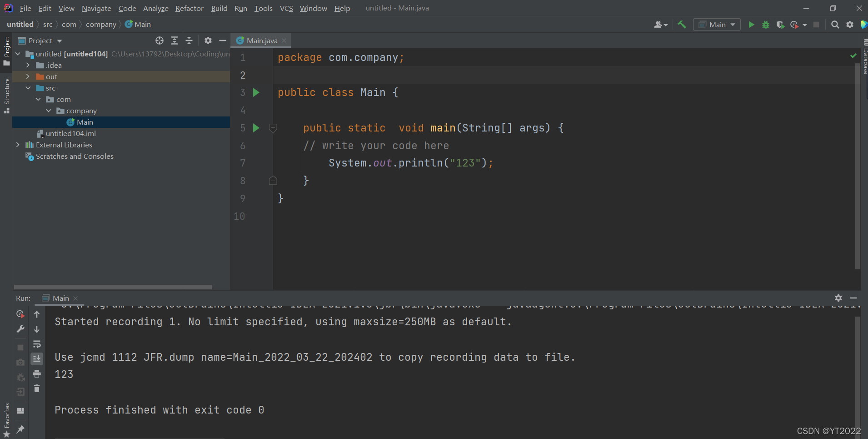
Task: Toggle the Structure tool window stripe button
Action: point(6,96)
